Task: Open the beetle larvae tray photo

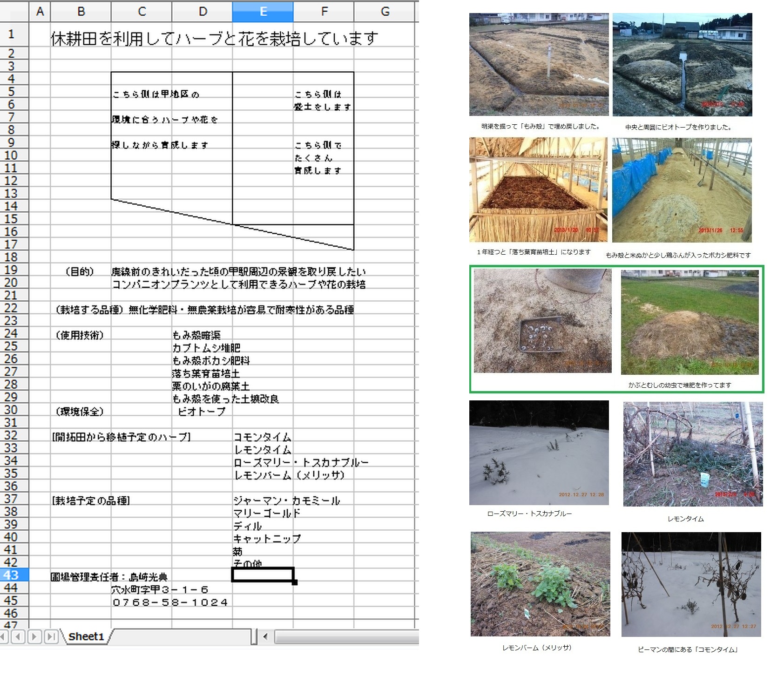Action: pos(542,321)
